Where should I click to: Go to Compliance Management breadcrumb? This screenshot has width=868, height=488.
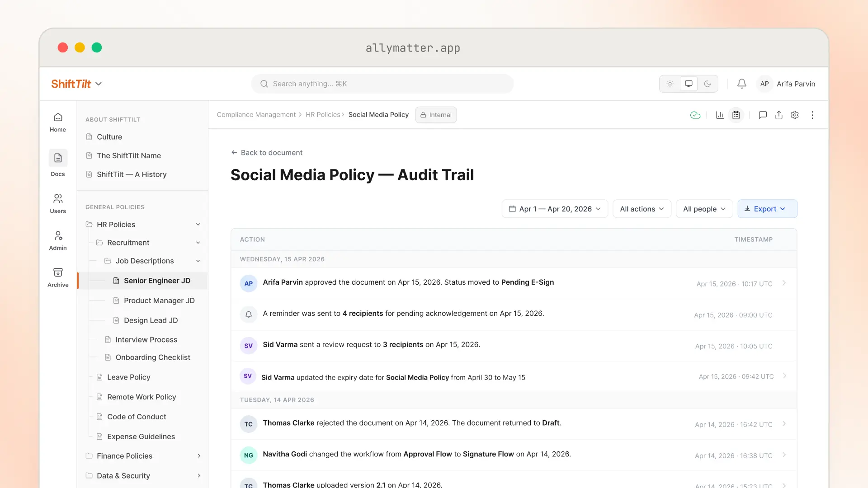pos(256,115)
